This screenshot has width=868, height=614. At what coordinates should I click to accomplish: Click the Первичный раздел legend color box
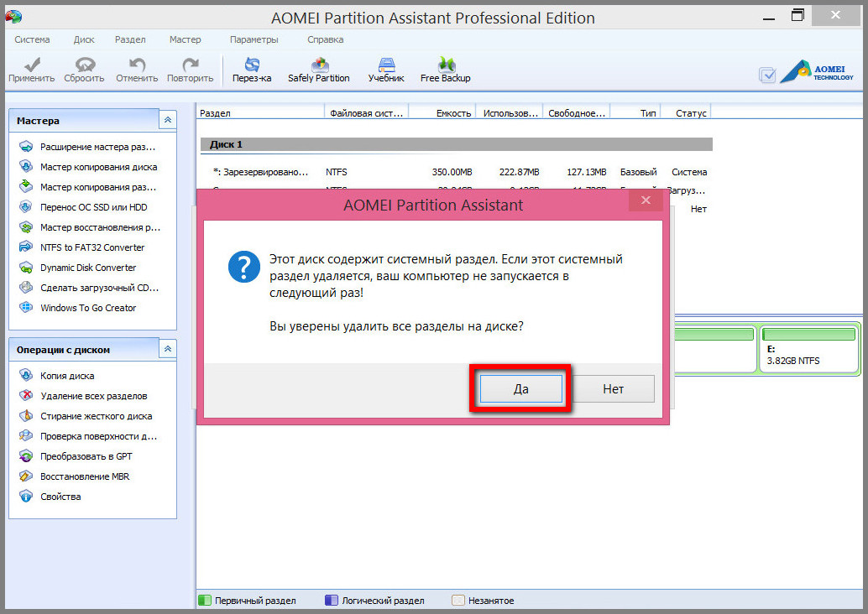205,601
